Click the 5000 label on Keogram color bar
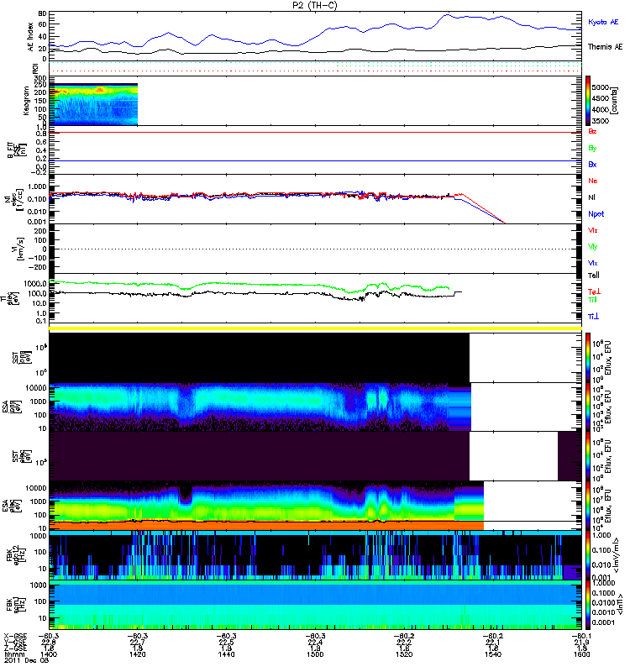 (600, 87)
